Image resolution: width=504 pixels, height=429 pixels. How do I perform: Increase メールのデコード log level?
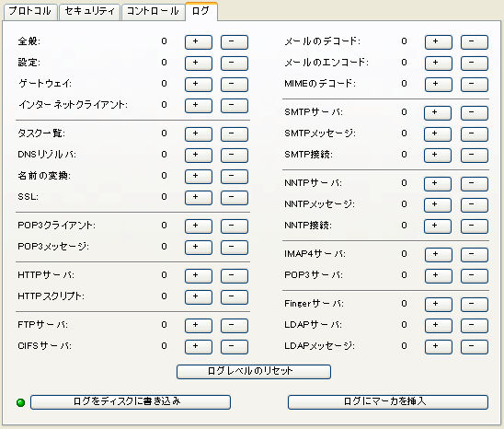coord(439,41)
